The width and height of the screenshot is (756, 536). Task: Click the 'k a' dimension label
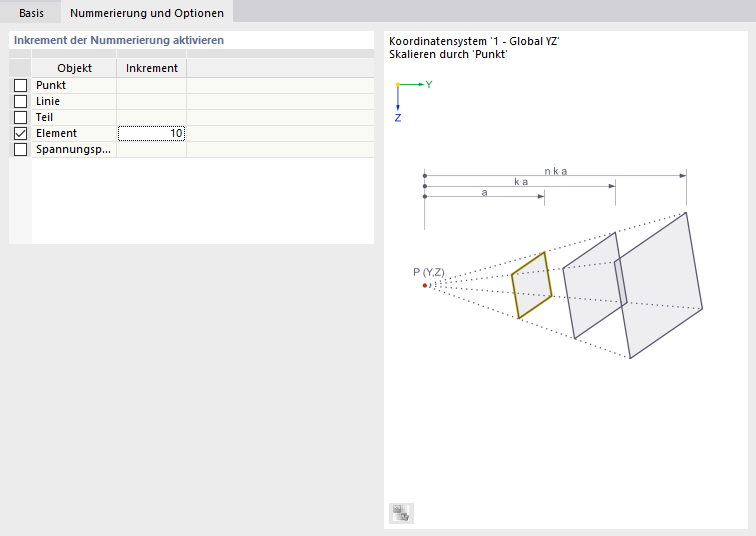(x=520, y=183)
